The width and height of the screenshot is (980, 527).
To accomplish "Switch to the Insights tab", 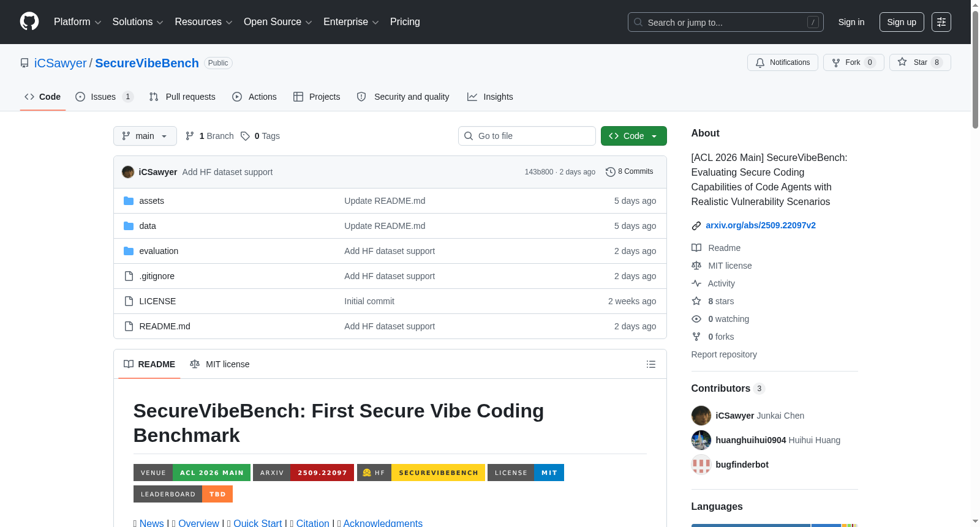I will (490, 97).
